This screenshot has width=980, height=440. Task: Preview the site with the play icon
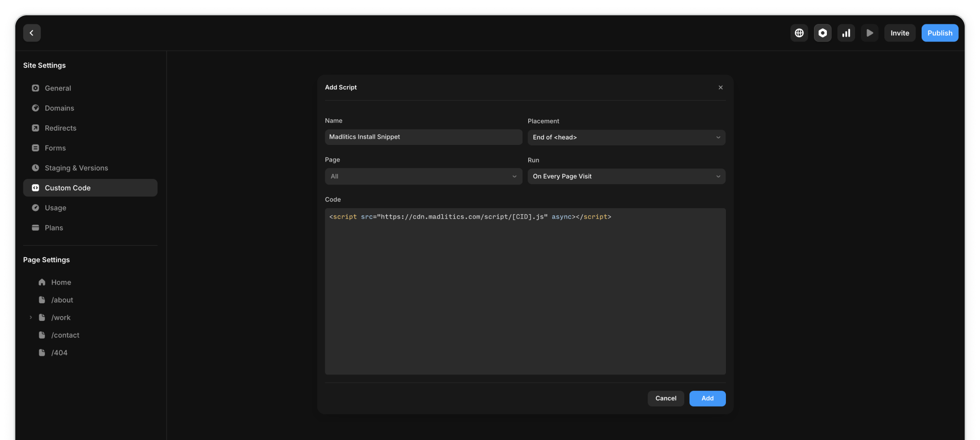pyautogui.click(x=869, y=33)
